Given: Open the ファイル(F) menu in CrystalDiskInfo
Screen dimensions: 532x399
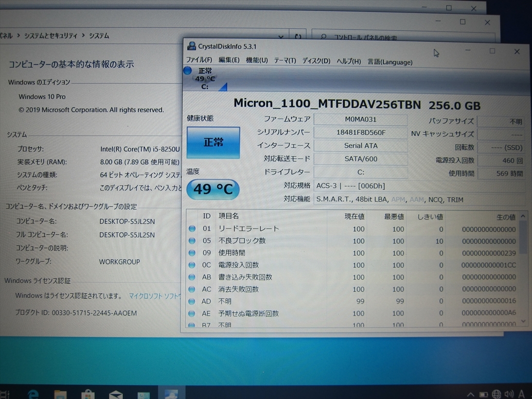Looking at the screenshot, I should (199, 60).
